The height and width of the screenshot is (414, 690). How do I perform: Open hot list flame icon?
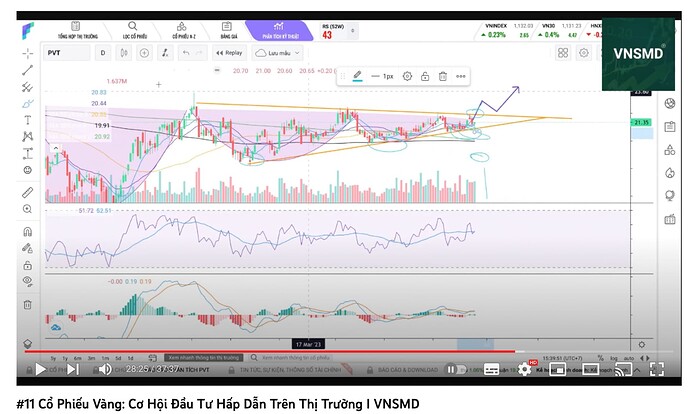click(x=670, y=172)
